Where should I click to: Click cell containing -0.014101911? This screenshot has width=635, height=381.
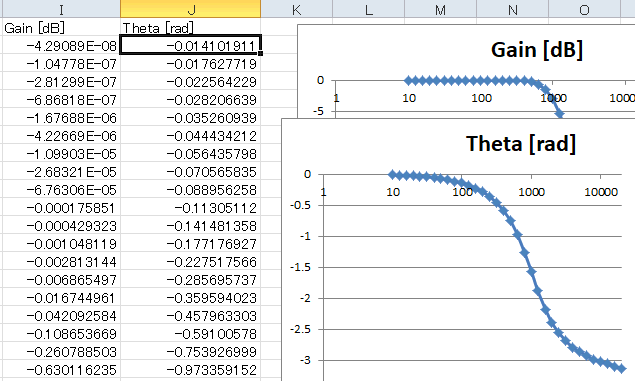[x=191, y=45]
